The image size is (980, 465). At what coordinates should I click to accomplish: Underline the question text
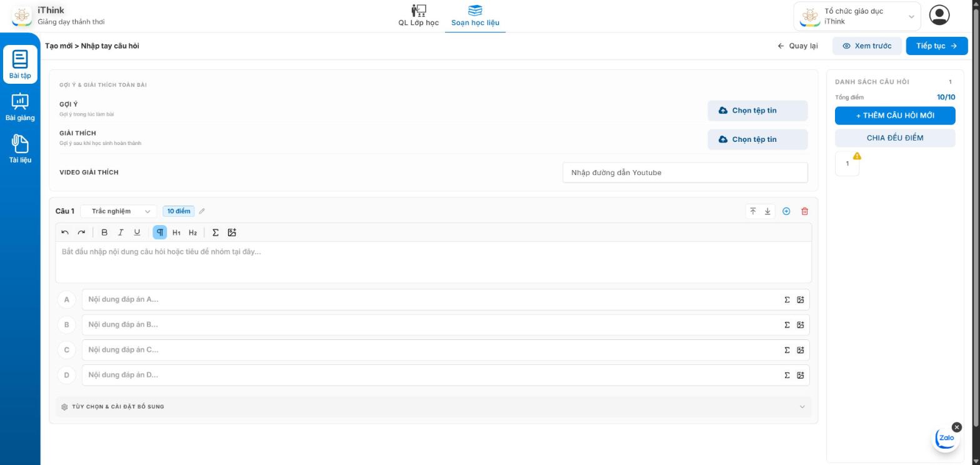[x=137, y=232]
